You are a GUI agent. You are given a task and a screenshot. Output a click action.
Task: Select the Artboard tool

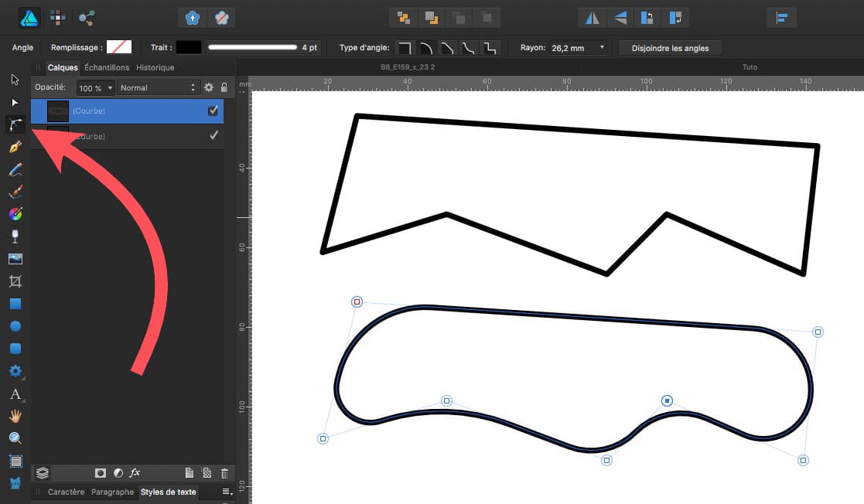pyautogui.click(x=15, y=461)
